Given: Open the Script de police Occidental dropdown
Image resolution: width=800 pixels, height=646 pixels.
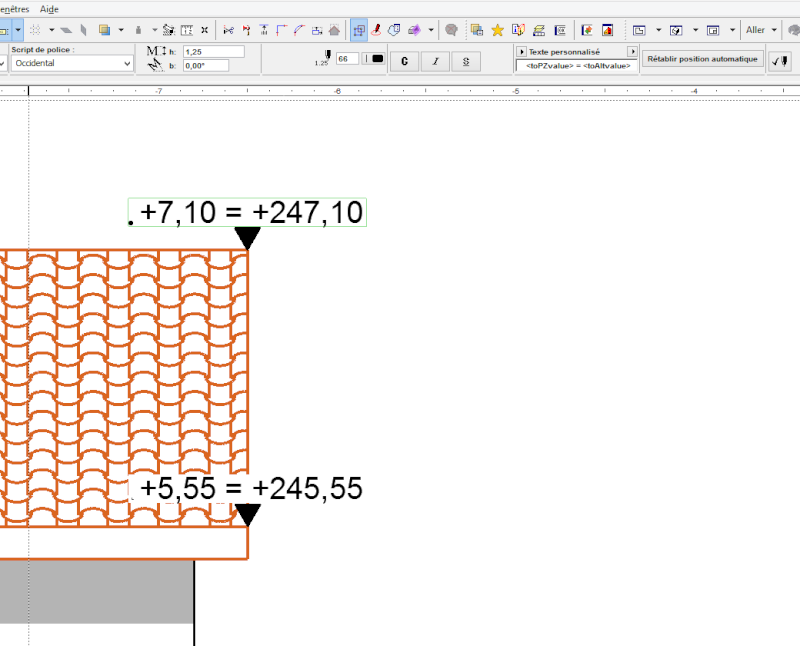Looking at the screenshot, I should pos(72,63).
